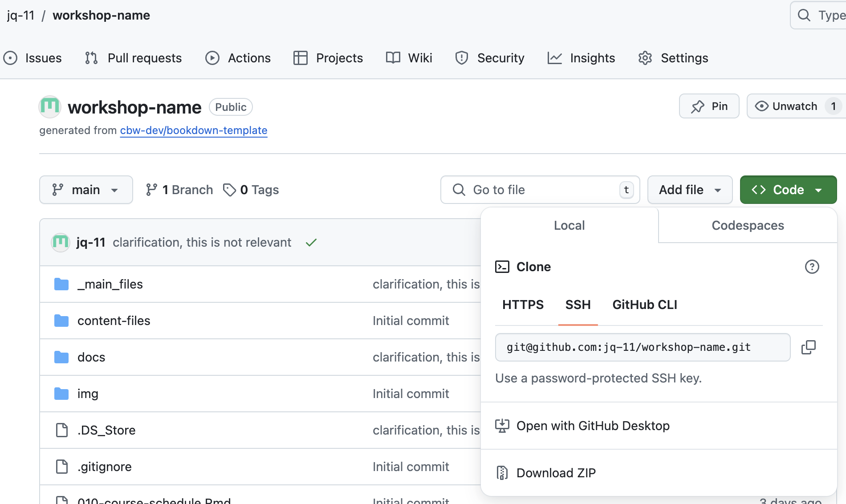Image resolution: width=846 pixels, height=504 pixels.
Task: Click inside the Go to file field
Action: tap(534, 190)
